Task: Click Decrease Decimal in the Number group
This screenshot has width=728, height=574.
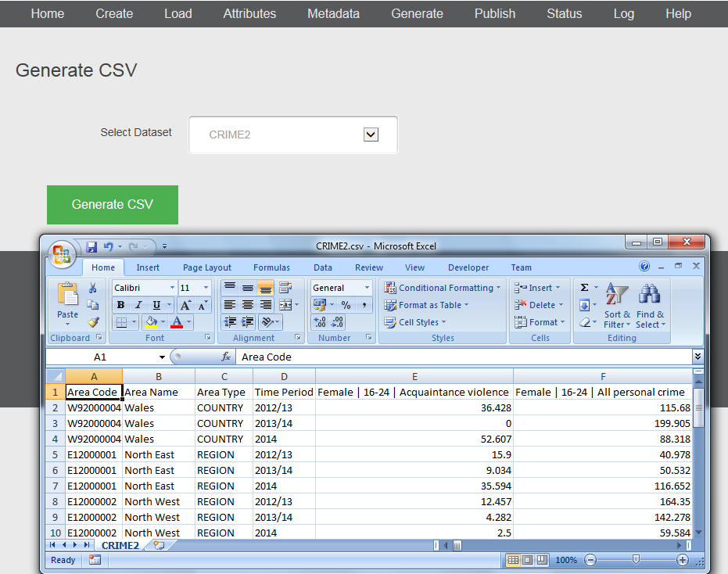Action: [x=338, y=322]
